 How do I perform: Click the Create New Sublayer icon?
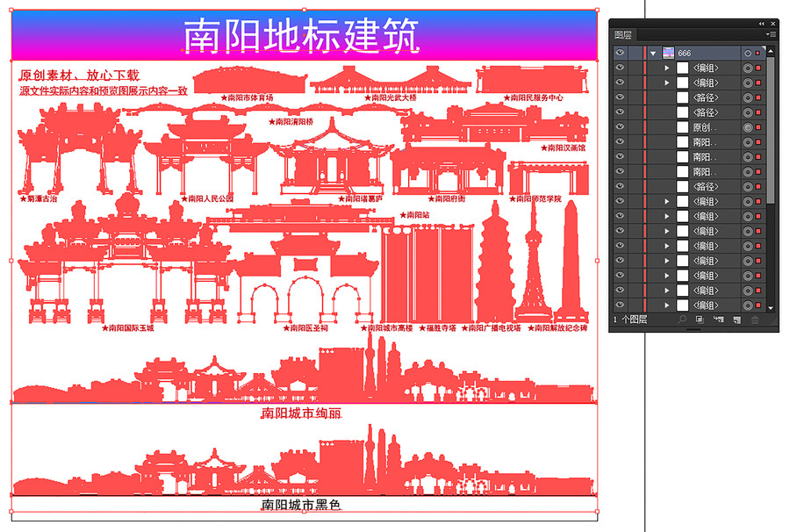718,320
